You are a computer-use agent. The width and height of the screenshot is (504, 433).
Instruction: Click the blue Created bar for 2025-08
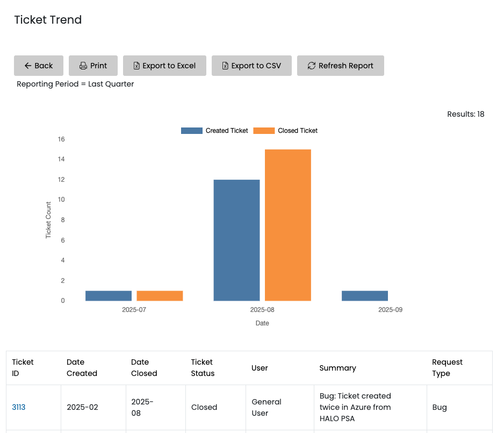tap(236, 240)
